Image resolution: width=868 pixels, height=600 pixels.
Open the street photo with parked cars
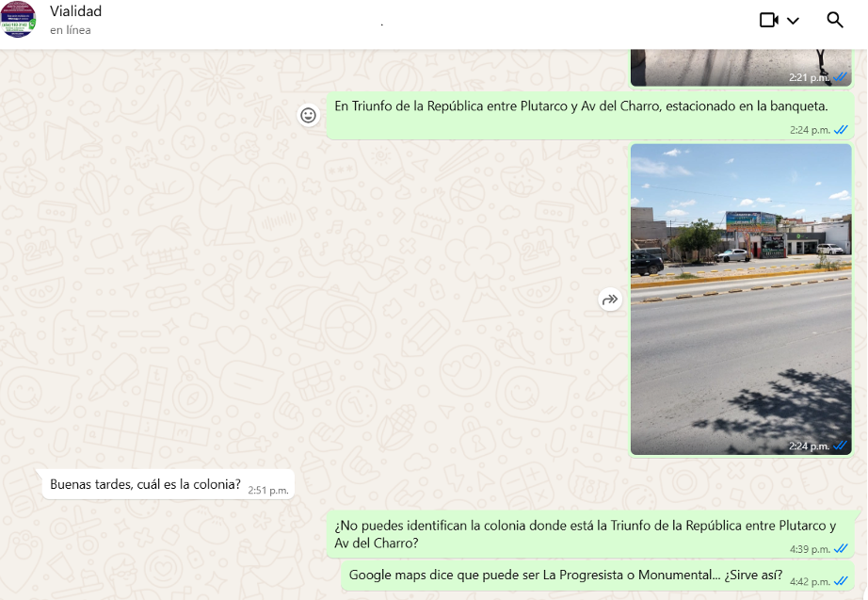740,299
